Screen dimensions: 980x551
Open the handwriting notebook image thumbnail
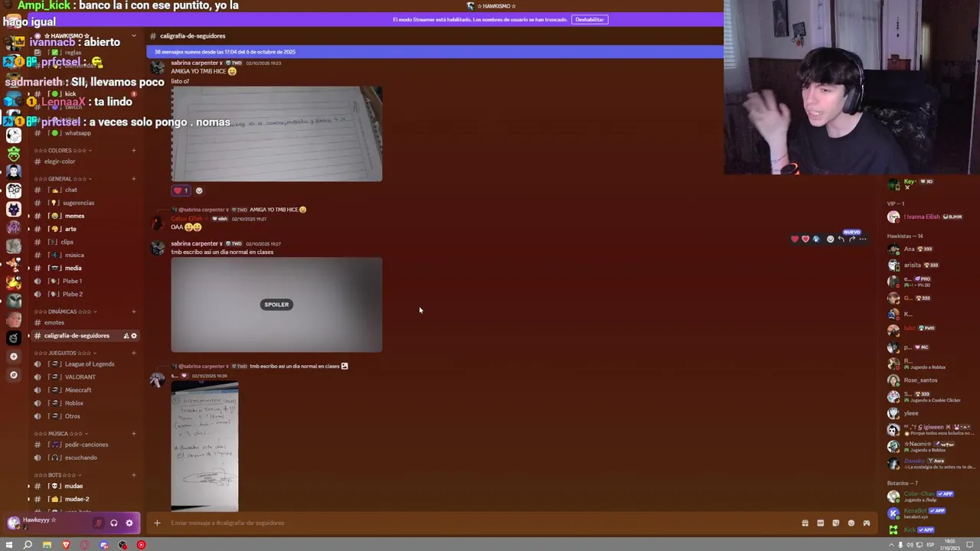[x=276, y=134]
